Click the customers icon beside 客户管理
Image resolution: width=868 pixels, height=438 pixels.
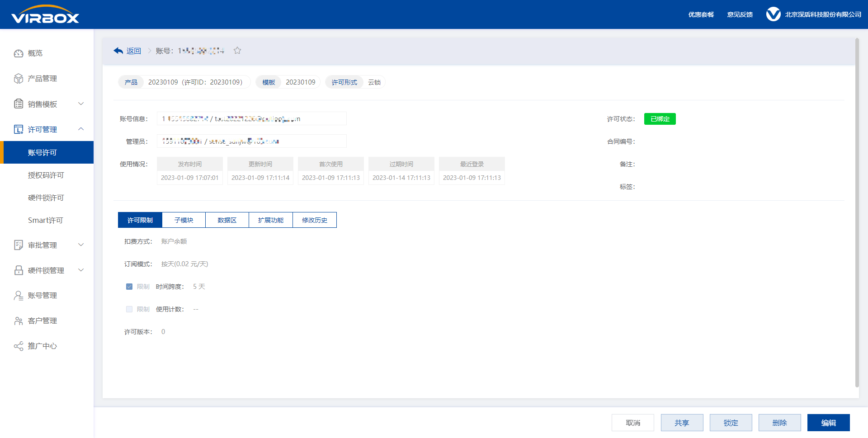click(19, 321)
